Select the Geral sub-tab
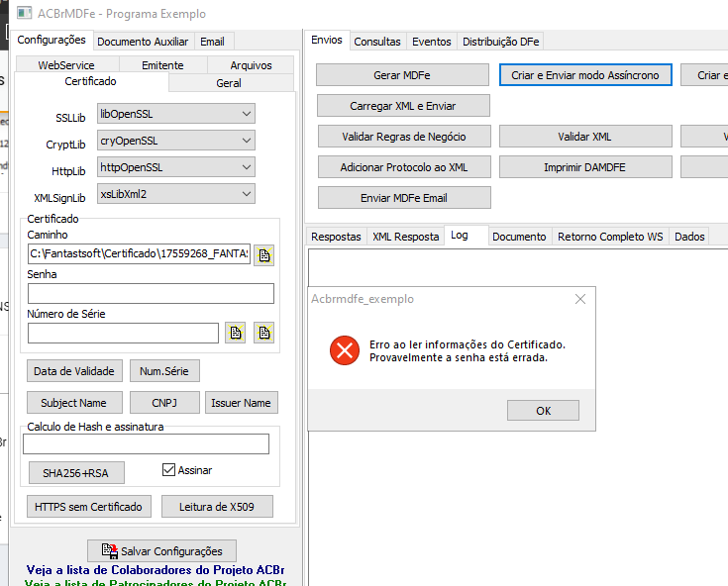Viewport: 728px width, 586px height. click(x=229, y=83)
